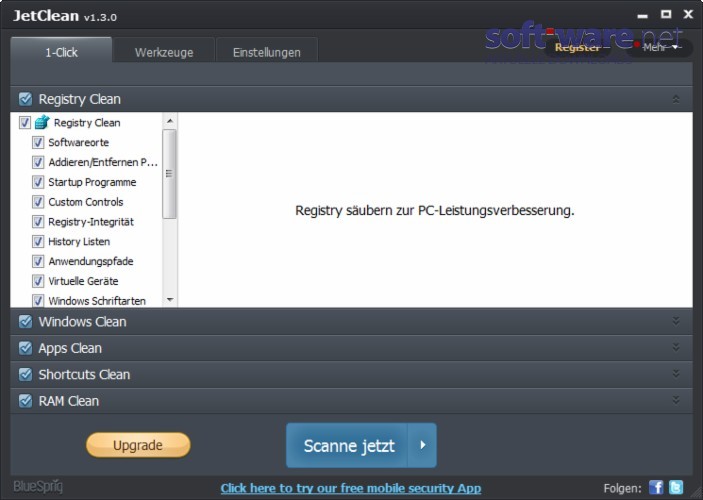Switch to the 1-Click tab
703x500 pixels.
(61, 52)
